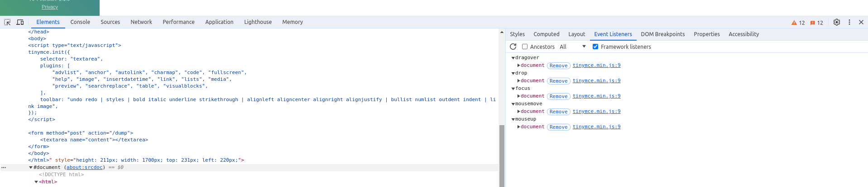This screenshot has width=868, height=187.
Task: Expand the document entry under focus
Action: (x=519, y=96)
